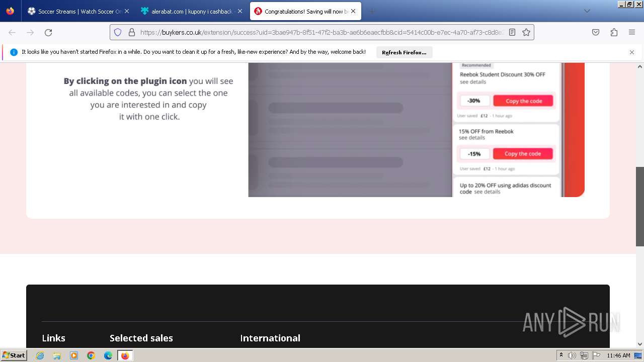This screenshot has height=362, width=644.
Task: Open Save to Pocket icon
Action: pos(596,32)
